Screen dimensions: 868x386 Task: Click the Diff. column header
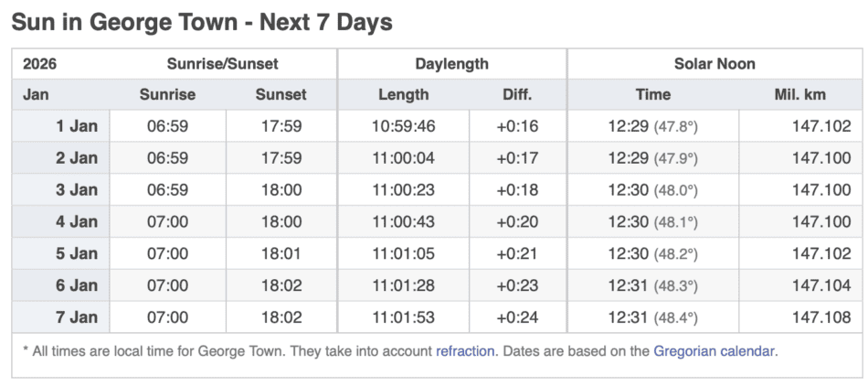click(517, 94)
